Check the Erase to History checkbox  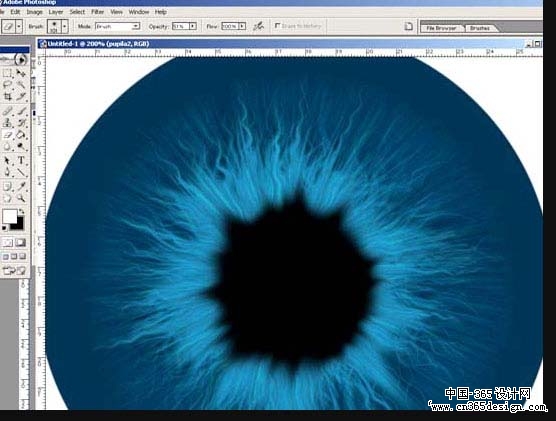[278, 26]
